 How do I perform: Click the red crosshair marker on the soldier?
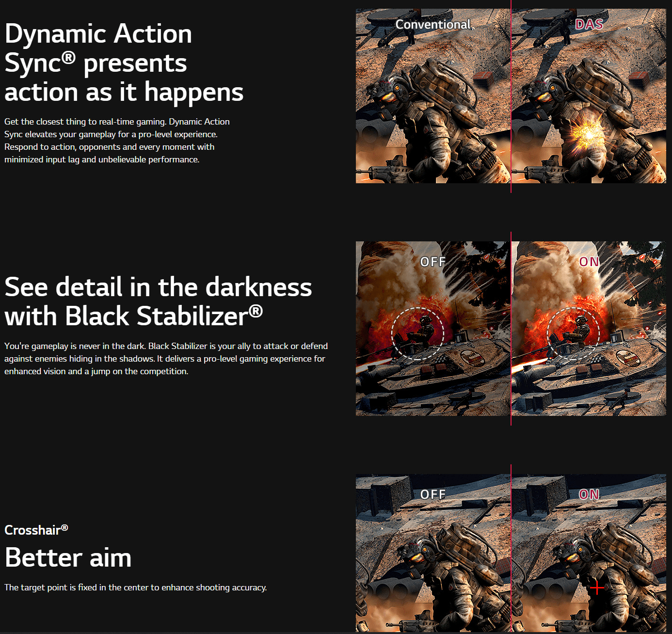[597, 587]
